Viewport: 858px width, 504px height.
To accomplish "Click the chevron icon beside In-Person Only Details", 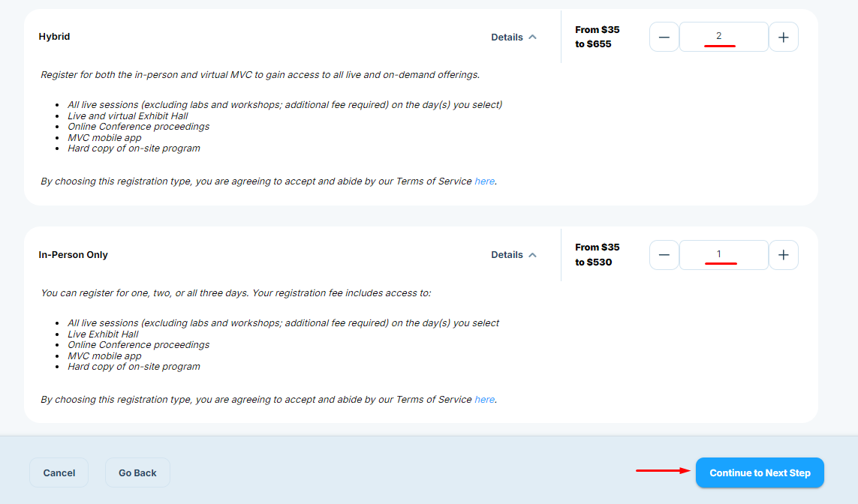I will click(x=533, y=255).
